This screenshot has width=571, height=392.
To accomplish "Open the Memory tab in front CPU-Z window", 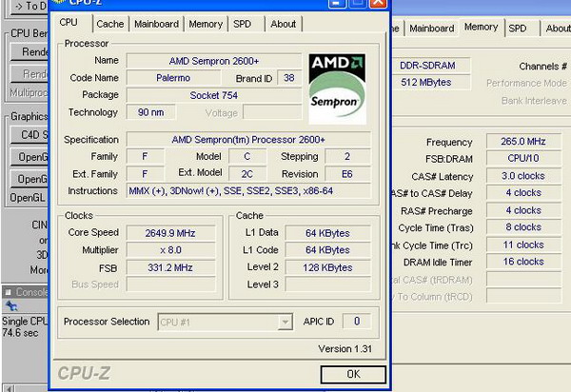I will click(206, 24).
